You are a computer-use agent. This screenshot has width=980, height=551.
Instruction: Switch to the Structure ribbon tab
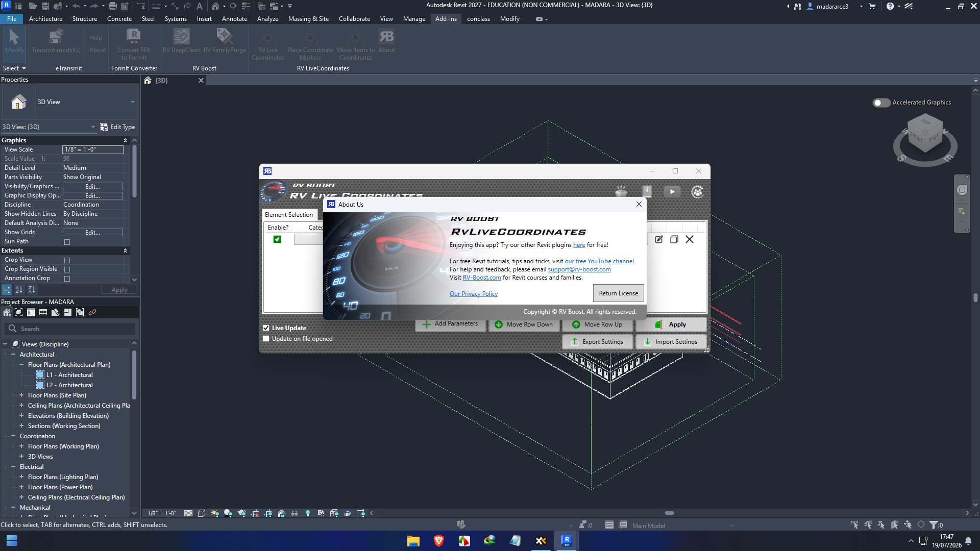(85, 19)
